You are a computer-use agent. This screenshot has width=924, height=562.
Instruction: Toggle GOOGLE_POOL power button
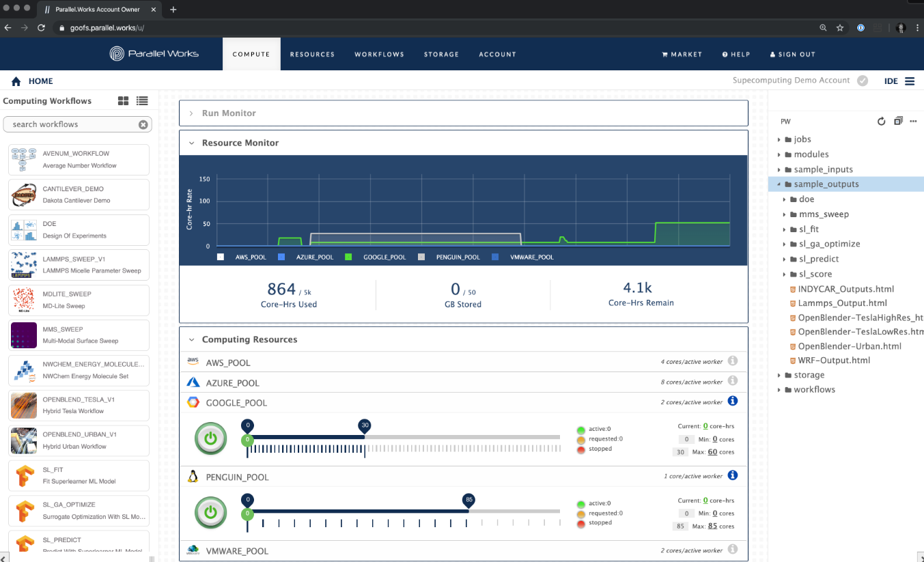[x=211, y=438]
